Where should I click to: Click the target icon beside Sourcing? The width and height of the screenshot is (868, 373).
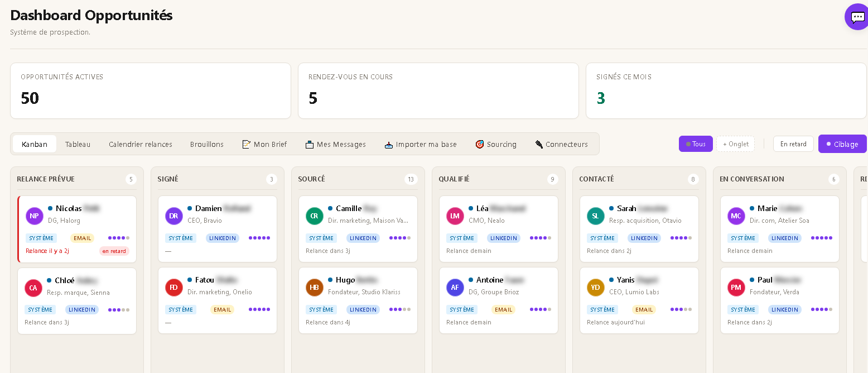tap(480, 144)
